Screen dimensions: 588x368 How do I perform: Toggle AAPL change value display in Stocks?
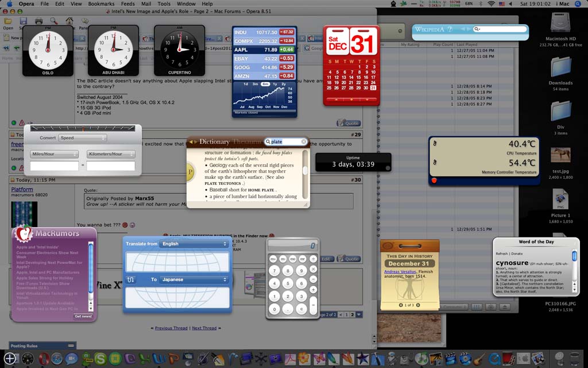coord(287,49)
